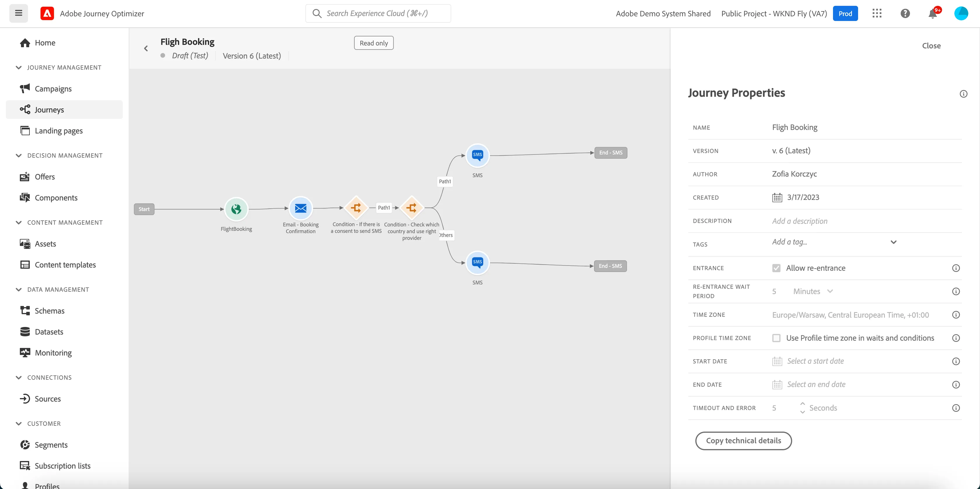Collapse the Journey Management section

coord(19,67)
